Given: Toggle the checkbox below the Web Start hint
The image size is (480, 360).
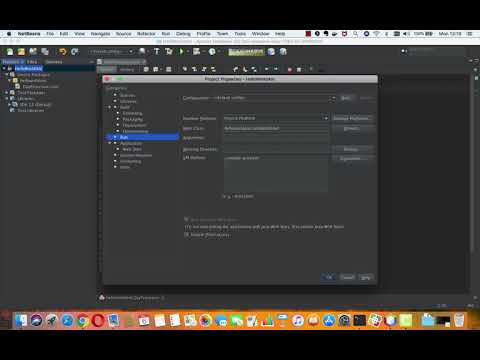Looking at the screenshot, I should coord(186,235).
